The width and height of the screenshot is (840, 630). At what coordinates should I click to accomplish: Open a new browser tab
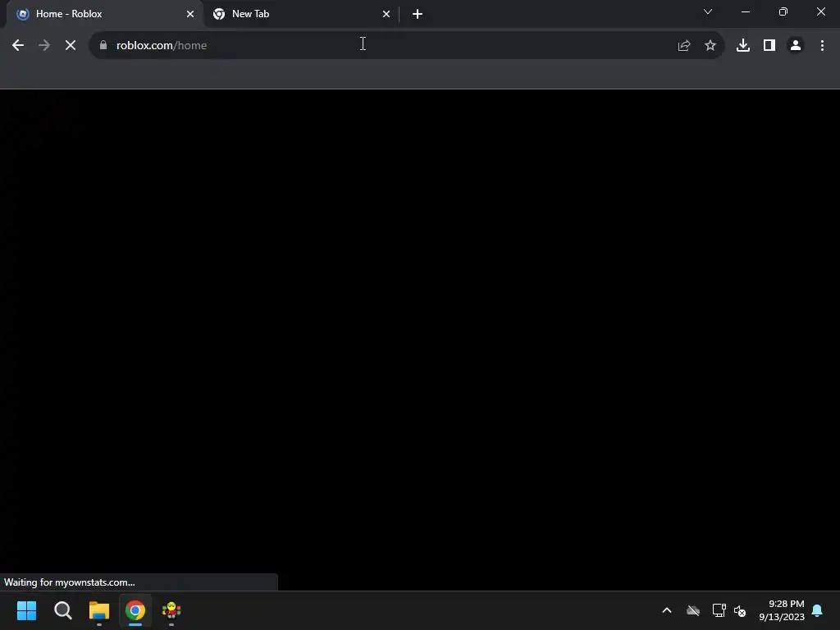click(x=418, y=14)
